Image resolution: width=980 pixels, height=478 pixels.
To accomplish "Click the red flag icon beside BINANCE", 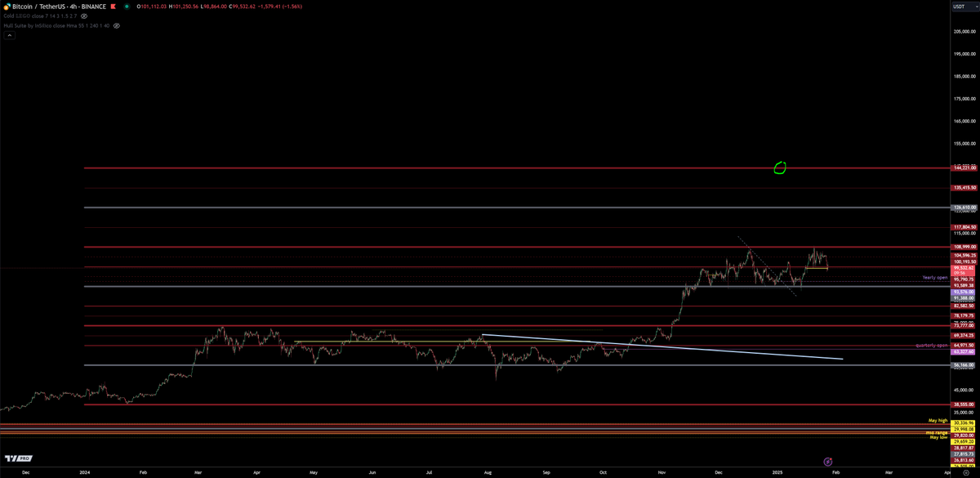I will pos(112,6).
